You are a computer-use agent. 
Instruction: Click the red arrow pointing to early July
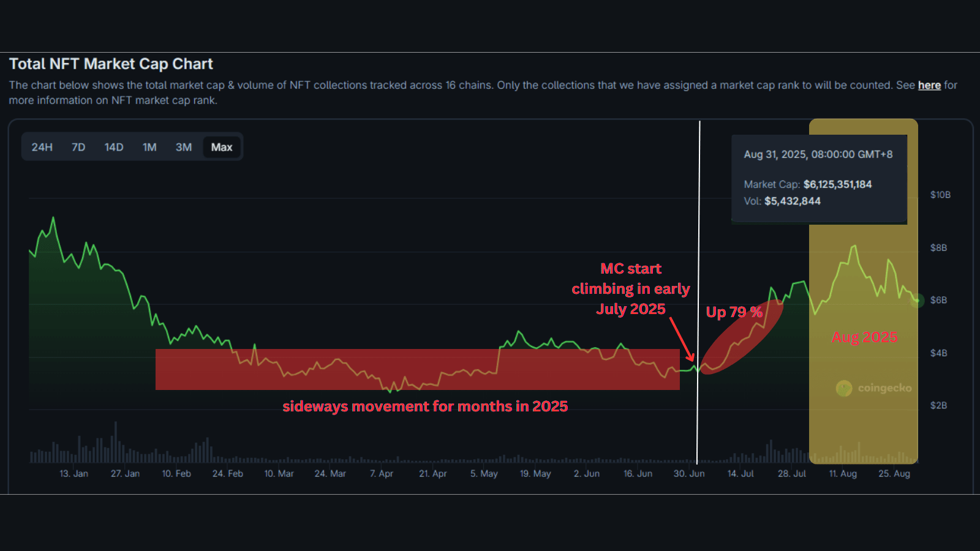(682, 339)
